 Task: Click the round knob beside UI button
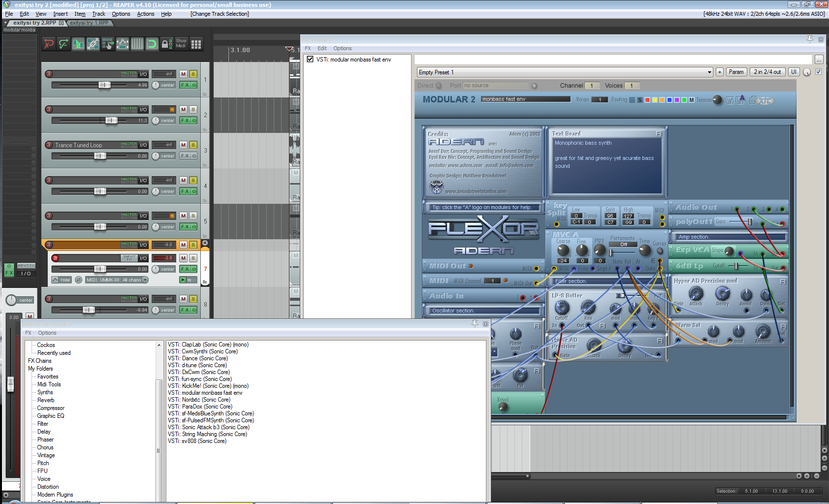pyautogui.click(x=807, y=72)
